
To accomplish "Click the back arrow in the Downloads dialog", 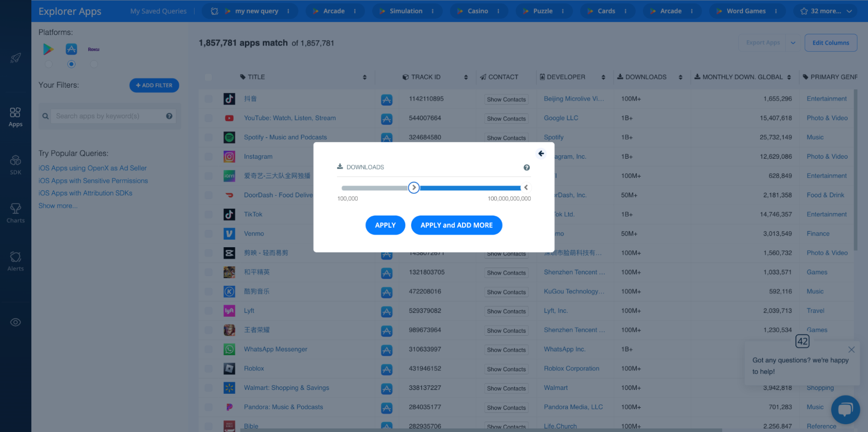I will (541, 153).
